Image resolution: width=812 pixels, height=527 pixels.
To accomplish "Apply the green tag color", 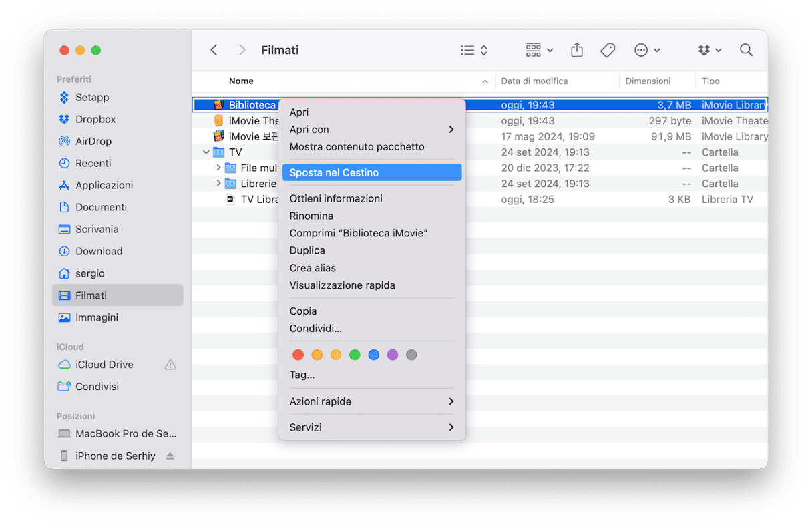I will (355, 355).
